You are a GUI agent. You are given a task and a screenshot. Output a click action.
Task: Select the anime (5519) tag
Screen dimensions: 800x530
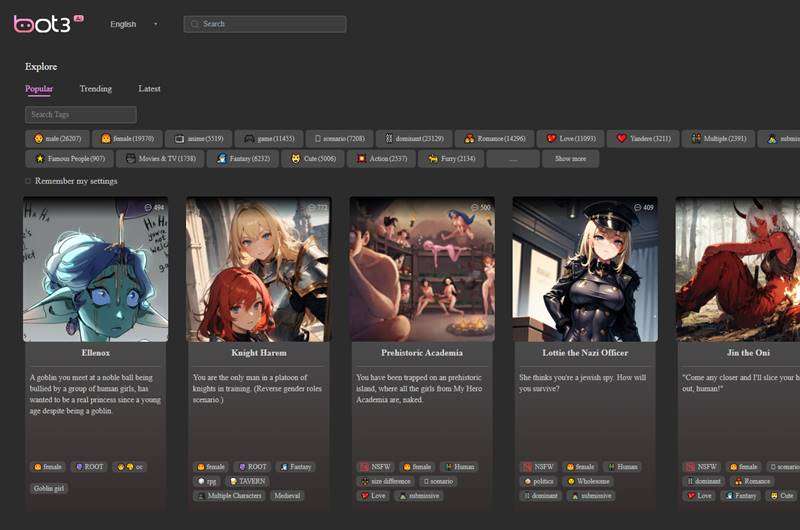198,138
